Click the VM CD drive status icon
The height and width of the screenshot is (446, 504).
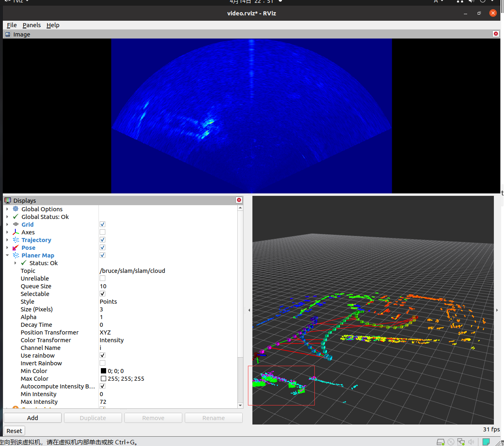click(x=451, y=442)
